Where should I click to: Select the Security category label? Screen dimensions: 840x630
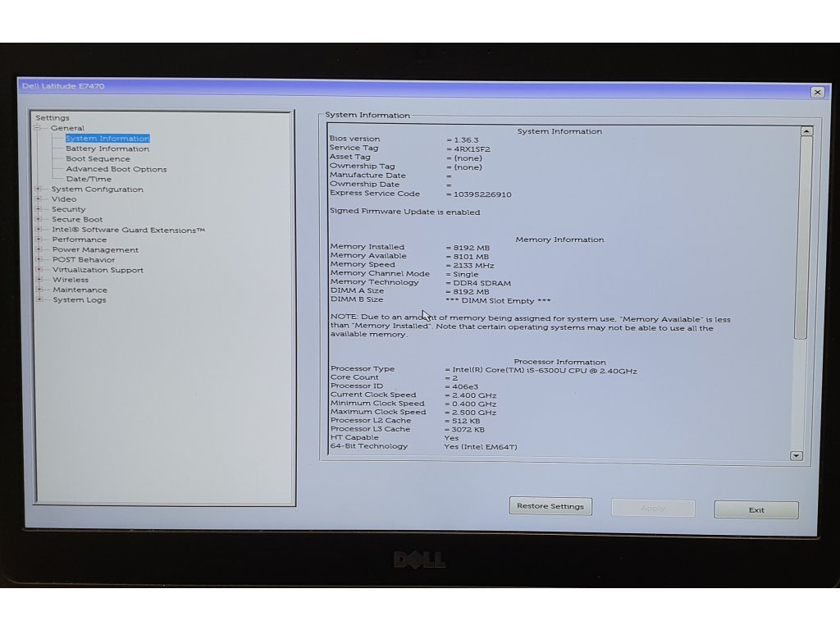tap(69, 209)
